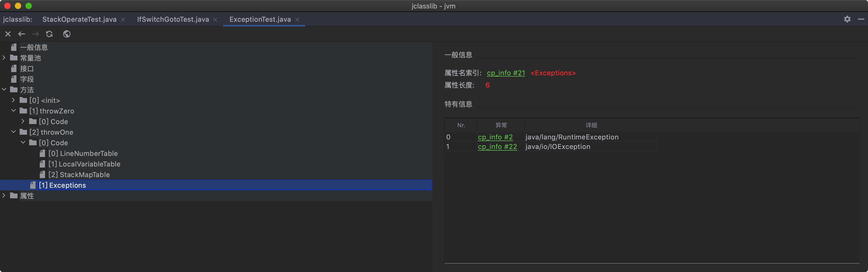Click the reload icon in toolbar
The height and width of the screenshot is (272, 868).
49,34
